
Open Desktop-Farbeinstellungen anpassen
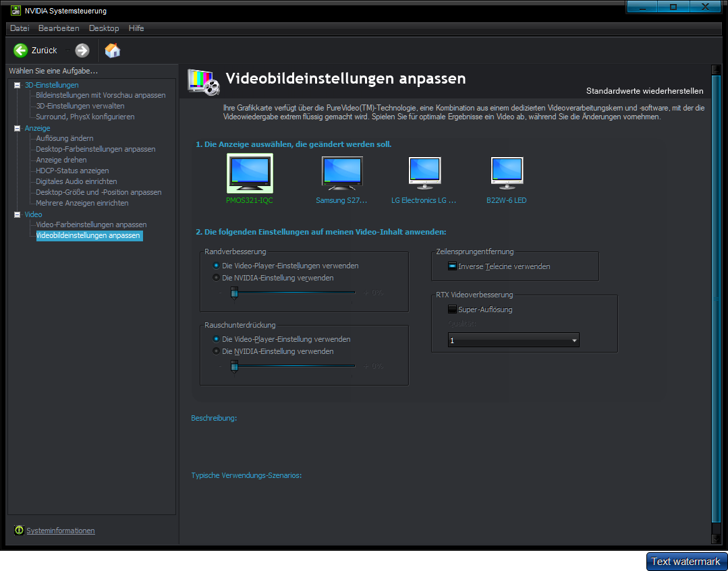[96, 149]
